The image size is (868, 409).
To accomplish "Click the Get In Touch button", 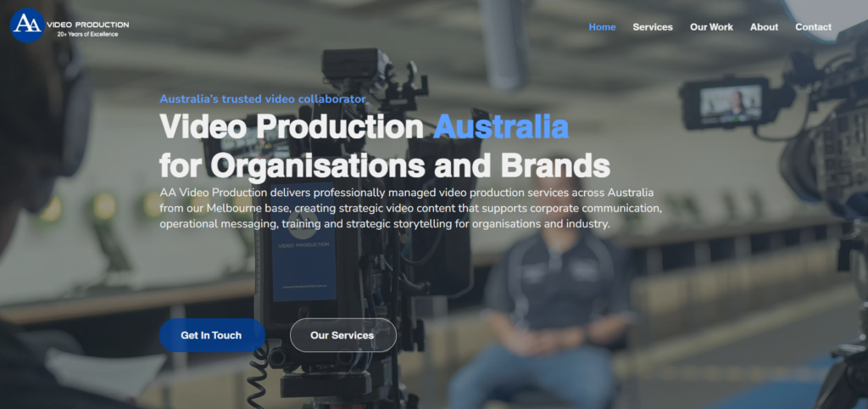I will click(x=212, y=335).
